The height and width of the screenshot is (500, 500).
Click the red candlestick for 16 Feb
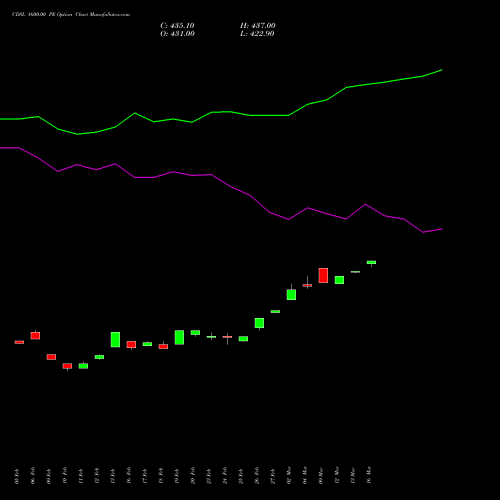click(131, 345)
